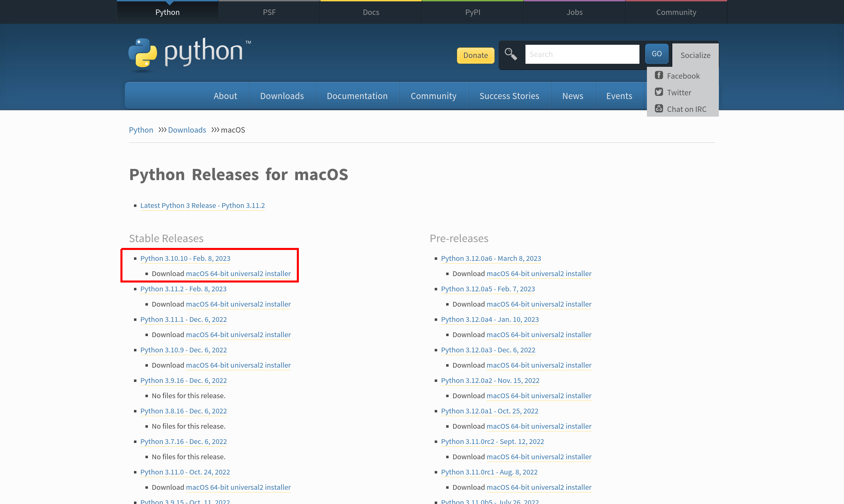The image size is (844, 504).
Task: Open Success Stories from the navigation
Action: (x=509, y=95)
